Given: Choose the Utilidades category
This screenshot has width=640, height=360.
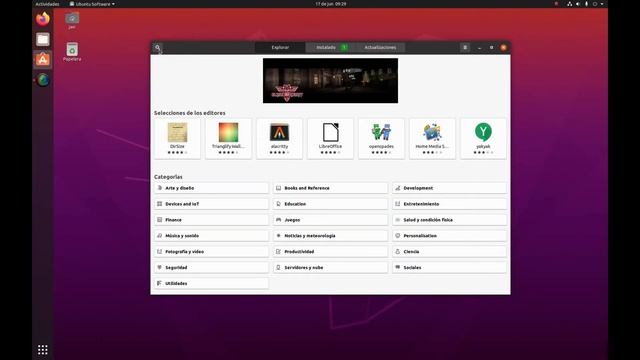Looking at the screenshot, I should pos(211,283).
